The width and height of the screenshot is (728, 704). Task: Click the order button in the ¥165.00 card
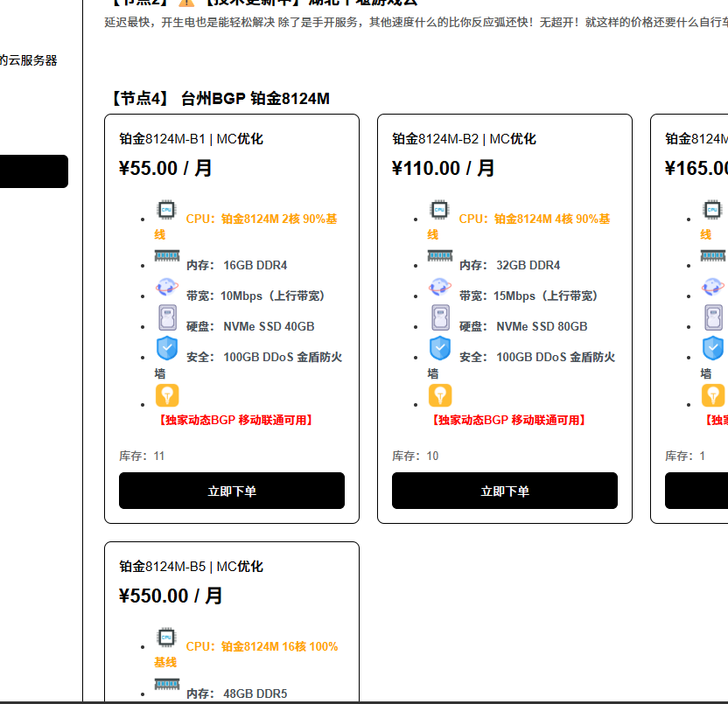[x=696, y=491]
